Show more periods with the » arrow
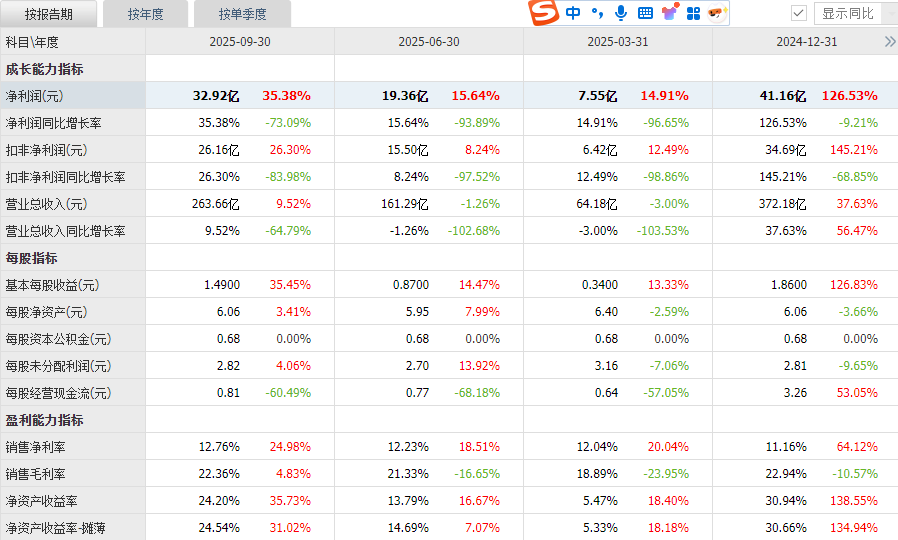 pyautogui.click(x=889, y=42)
